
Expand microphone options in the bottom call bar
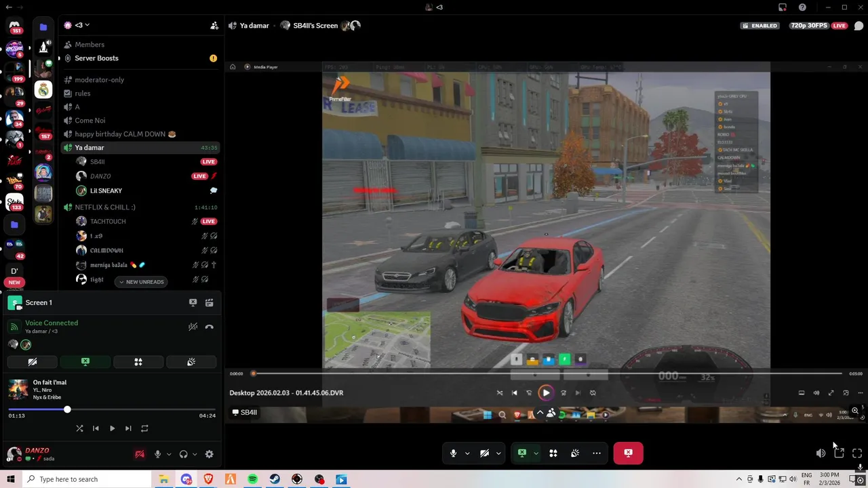pos(467,453)
